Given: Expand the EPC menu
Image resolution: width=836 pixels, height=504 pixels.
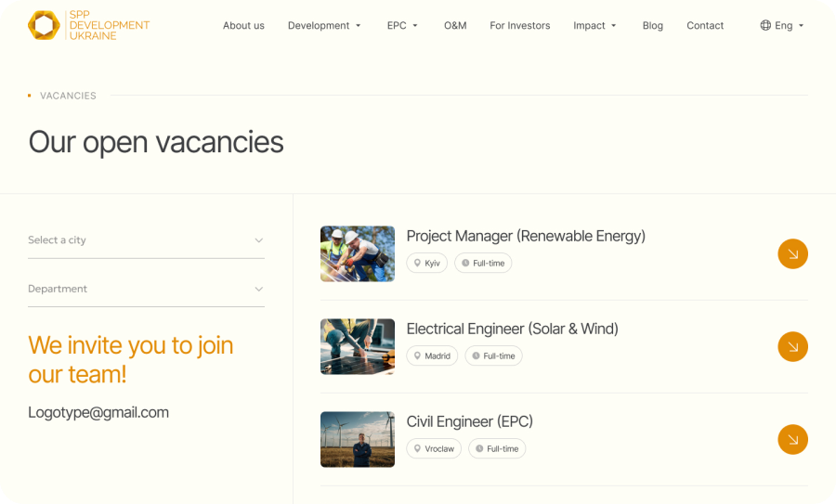Looking at the screenshot, I should pyautogui.click(x=402, y=26).
